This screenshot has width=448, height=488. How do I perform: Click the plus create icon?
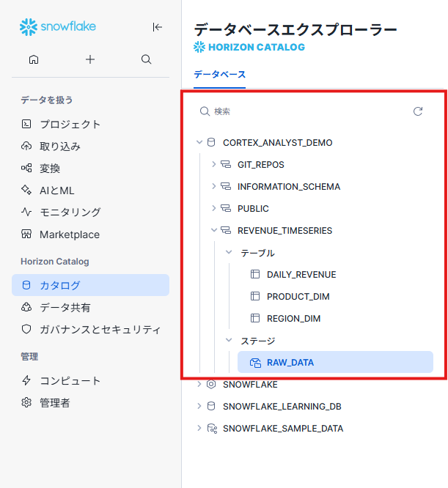(x=90, y=59)
